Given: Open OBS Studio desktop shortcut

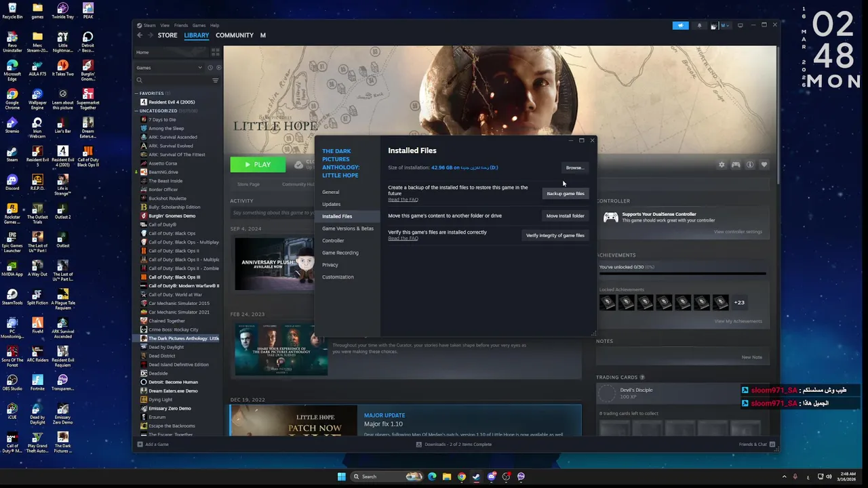Looking at the screenshot, I should [12, 382].
